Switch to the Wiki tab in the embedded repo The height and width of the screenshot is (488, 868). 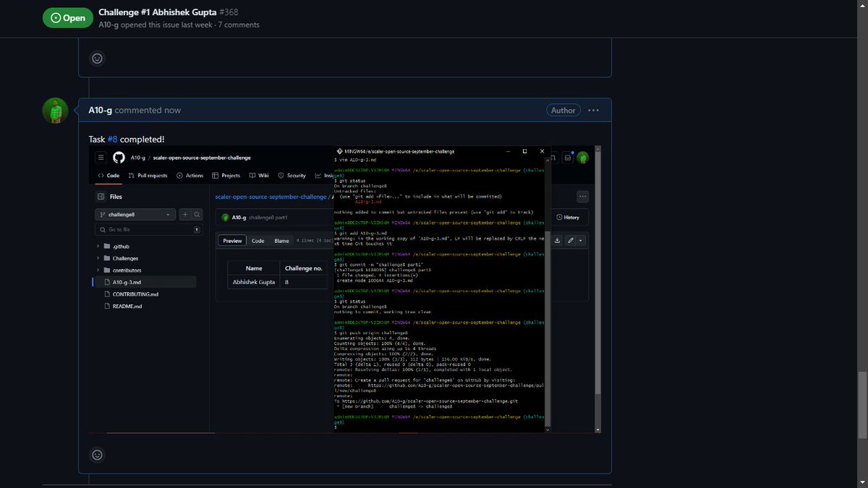tap(259, 175)
